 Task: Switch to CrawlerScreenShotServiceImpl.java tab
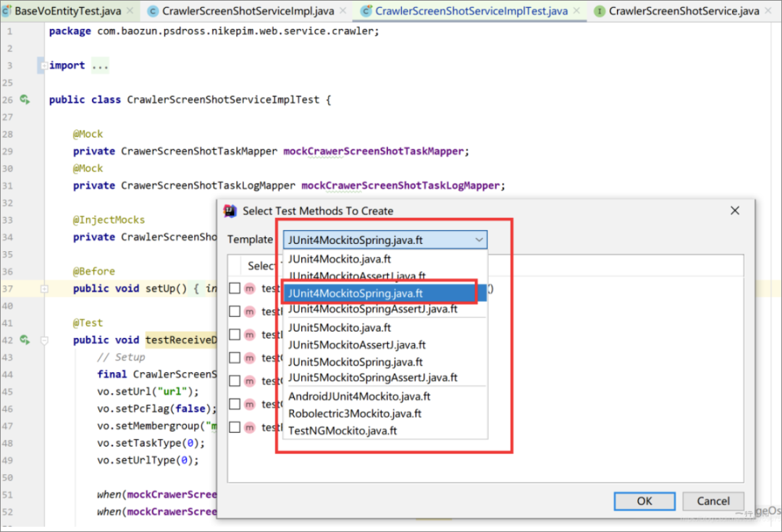tap(248, 11)
